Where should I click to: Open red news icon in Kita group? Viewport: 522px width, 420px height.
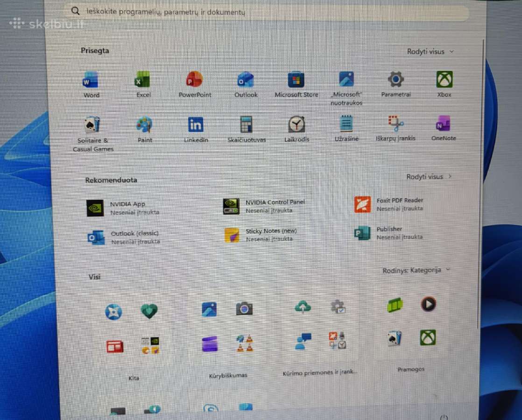114,346
